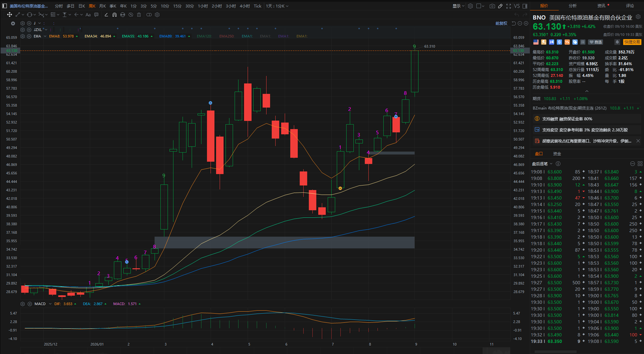Image resolution: width=644 pixels, height=354 pixels.
Task: Open the 支持融资 margin info row
Action: (x=587, y=118)
